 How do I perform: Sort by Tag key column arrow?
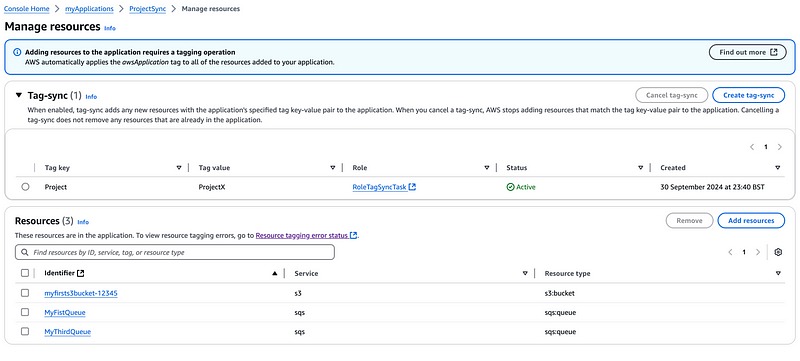pyautogui.click(x=179, y=168)
